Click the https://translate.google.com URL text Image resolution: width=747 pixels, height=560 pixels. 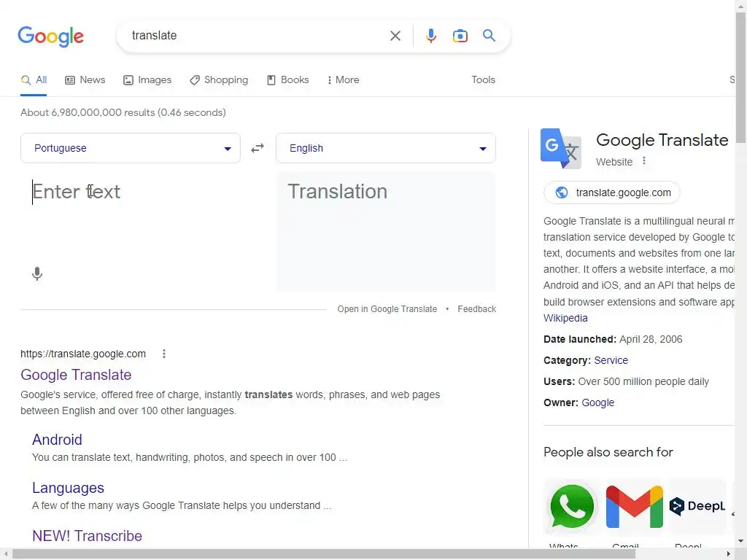(83, 354)
